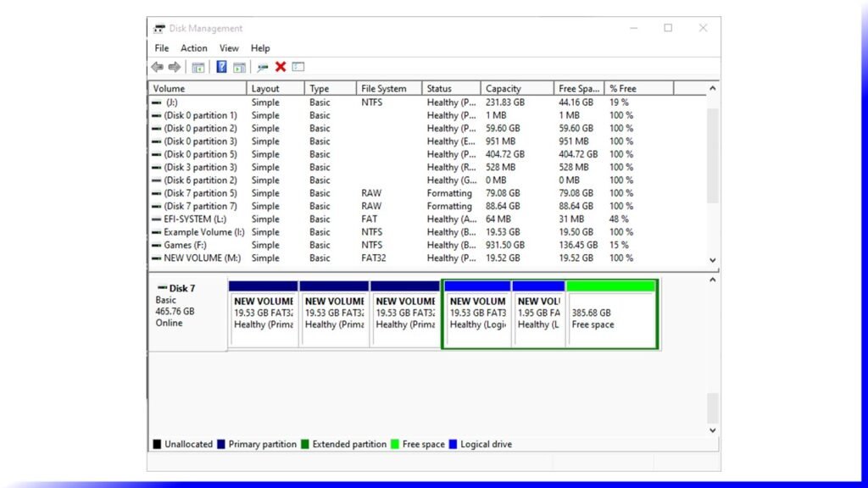
Task: Click the disk drive icon left of red X
Action: click(263, 67)
